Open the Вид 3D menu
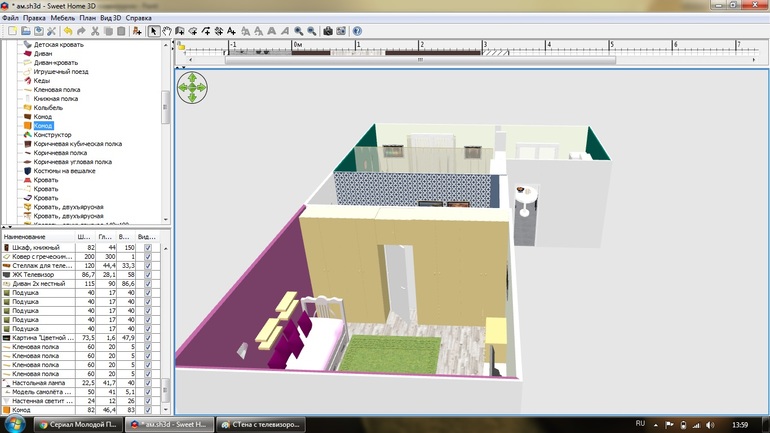This screenshot has width=770, height=433. 111,18
